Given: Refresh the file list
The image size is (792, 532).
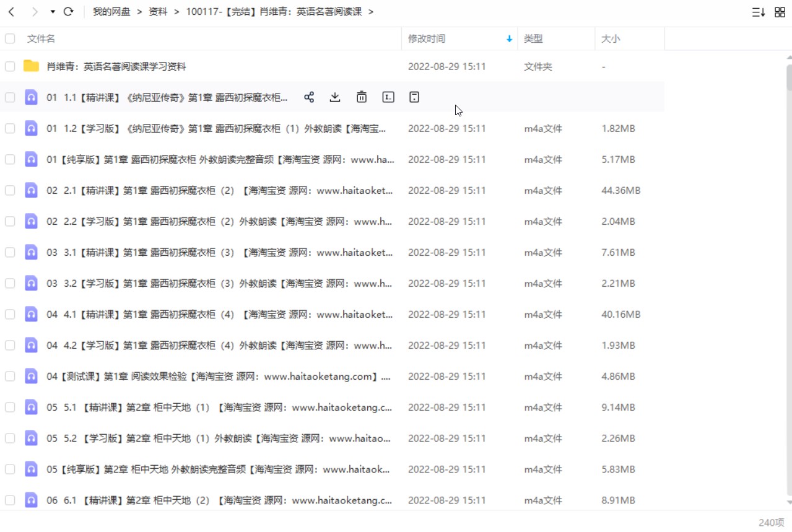Looking at the screenshot, I should point(69,12).
